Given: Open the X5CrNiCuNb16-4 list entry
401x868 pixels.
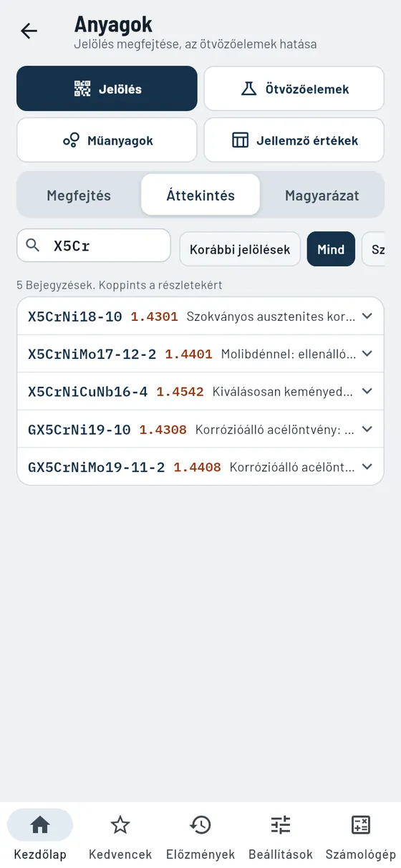Looking at the screenshot, I should pyautogui.click(x=200, y=391).
